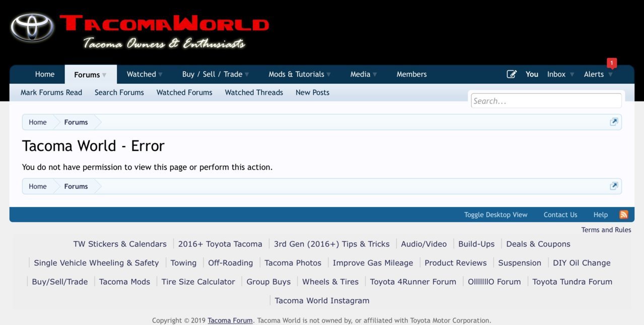Open Terms and Rules link
The height and width of the screenshot is (325, 644).
point(606,230)
